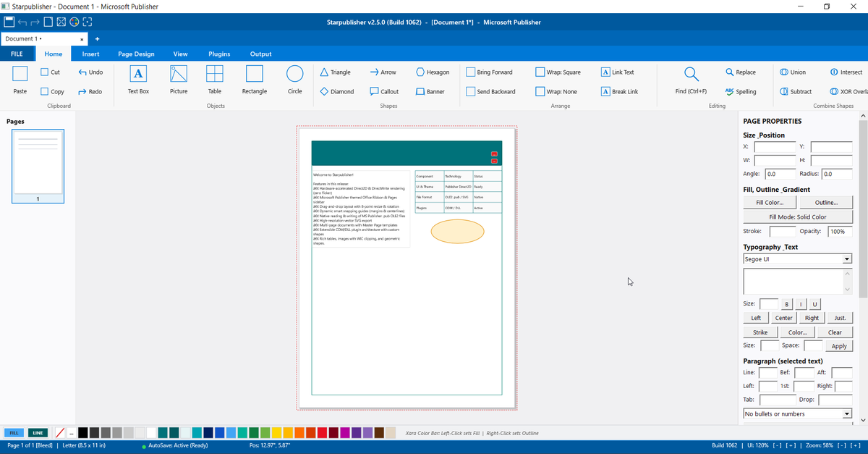868x454 pixels.
Task: Apply Union combine shapes
Action: point(793,72)
